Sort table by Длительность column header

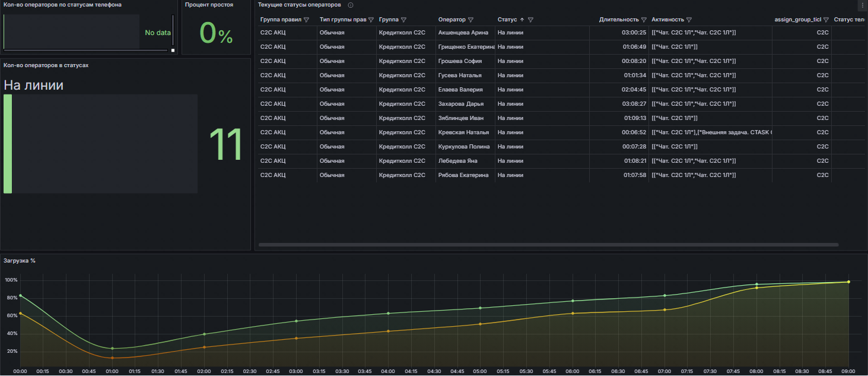[x=618, y=20]
